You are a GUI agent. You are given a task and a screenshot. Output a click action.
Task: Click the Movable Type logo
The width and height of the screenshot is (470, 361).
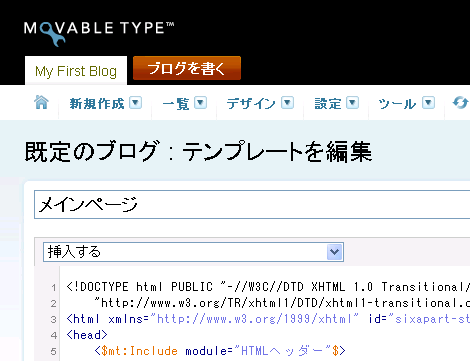99,33
